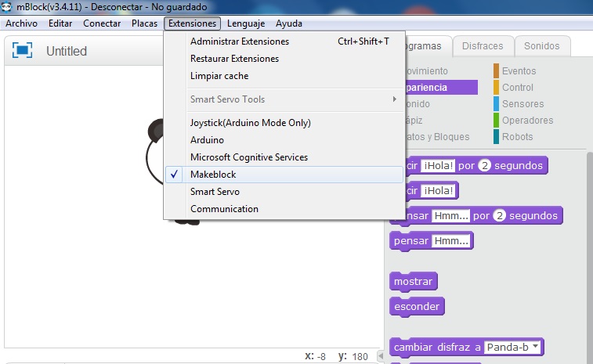
Task: Open the Lenguaje menu
Action: (246, 23)
